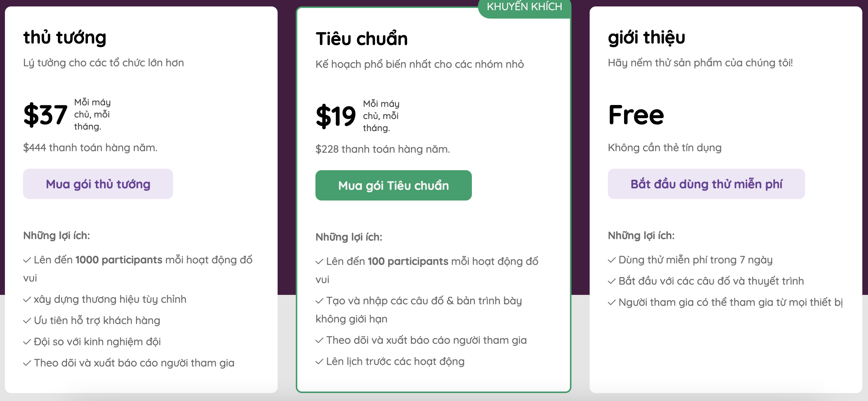Image resolution: width=868 pixels, height=401 pixels.
Task: Click checkmark next to 'xây dựng thương hiệu tùy chỉnh'
Action: tap(27, 299)
